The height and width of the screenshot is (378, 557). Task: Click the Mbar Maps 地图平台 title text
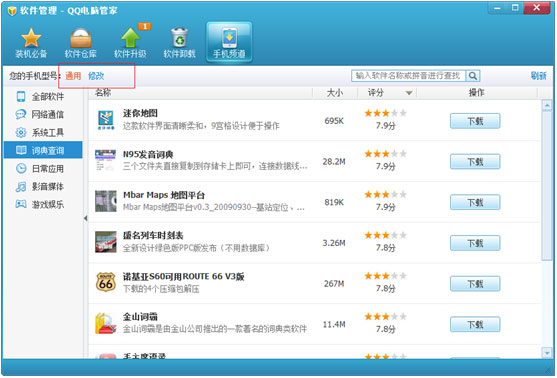point(164,195)
